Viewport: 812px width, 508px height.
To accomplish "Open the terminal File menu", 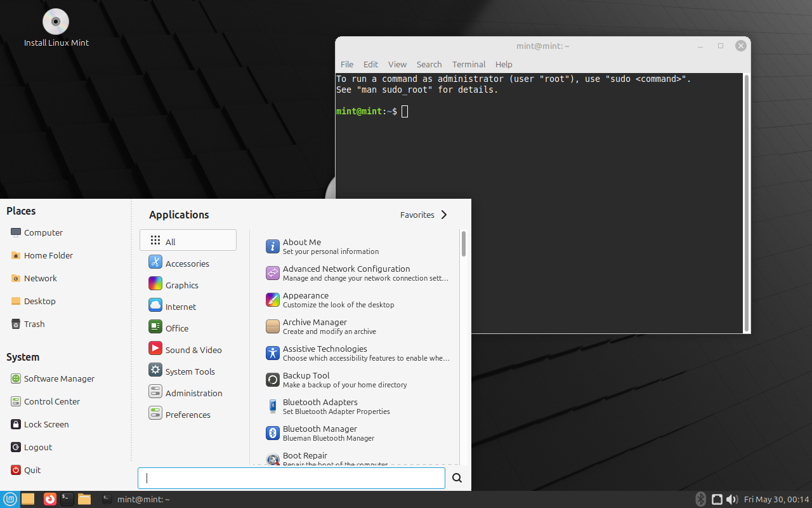I will coord(347,64).
